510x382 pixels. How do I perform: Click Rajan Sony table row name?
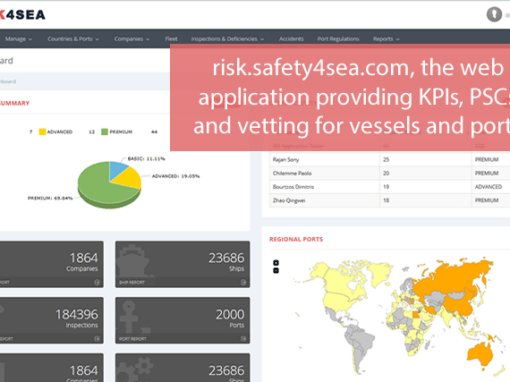(x=286, y=160)
